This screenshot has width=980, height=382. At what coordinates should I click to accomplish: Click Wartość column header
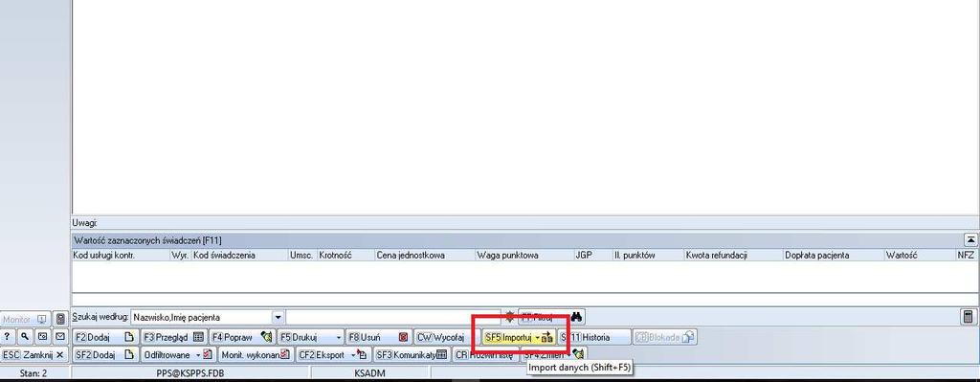pyautogui.click(x=920, y=255)
